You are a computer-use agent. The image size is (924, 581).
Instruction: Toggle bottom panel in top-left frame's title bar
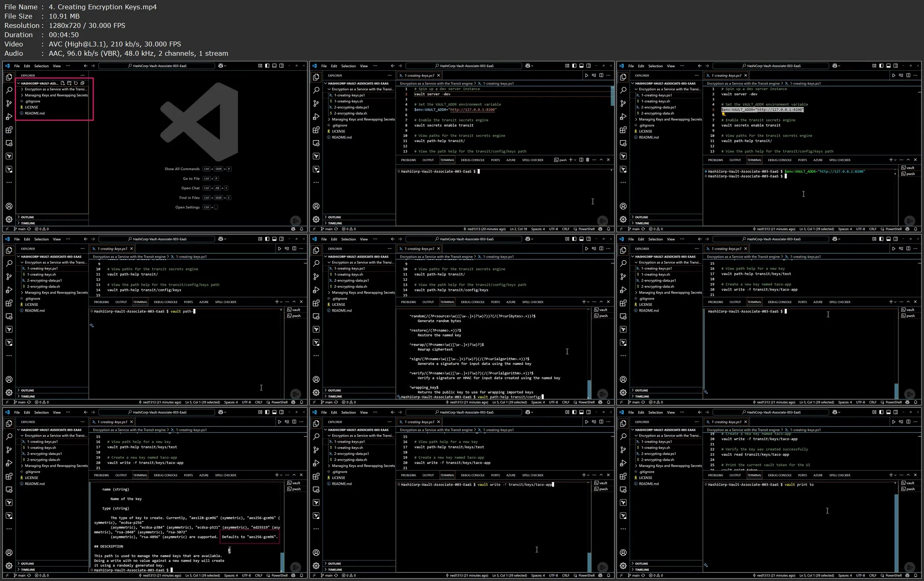click(274, 66)
